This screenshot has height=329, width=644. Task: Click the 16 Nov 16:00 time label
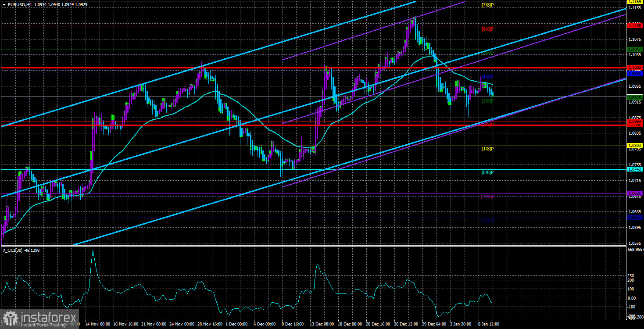126,324
